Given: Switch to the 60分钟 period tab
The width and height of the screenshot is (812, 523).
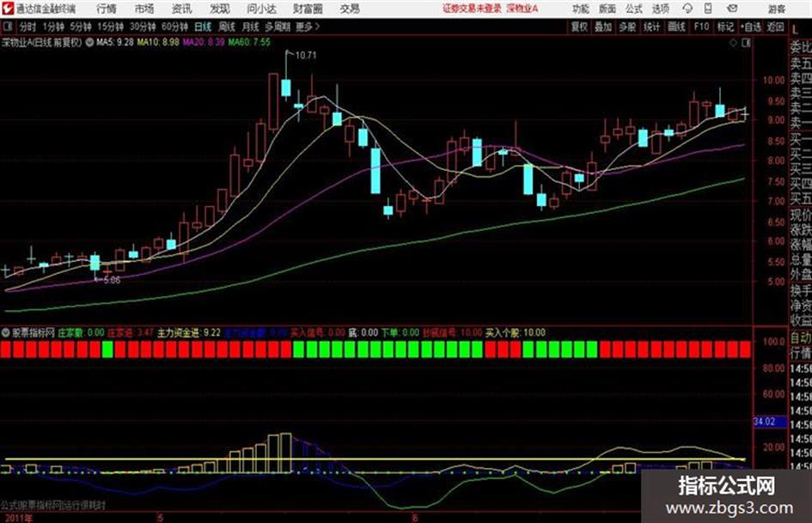Looking at the screenshot, I should tap(175, 27).
